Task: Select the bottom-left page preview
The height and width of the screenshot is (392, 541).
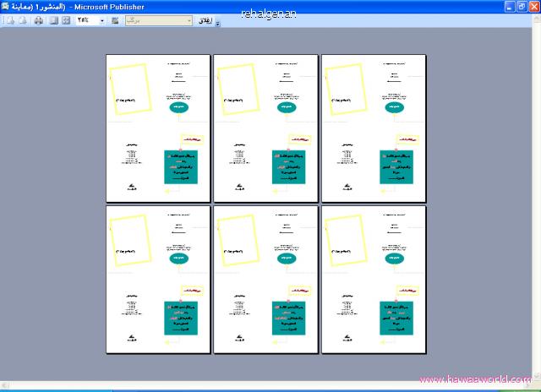Action: pos(157,279)
